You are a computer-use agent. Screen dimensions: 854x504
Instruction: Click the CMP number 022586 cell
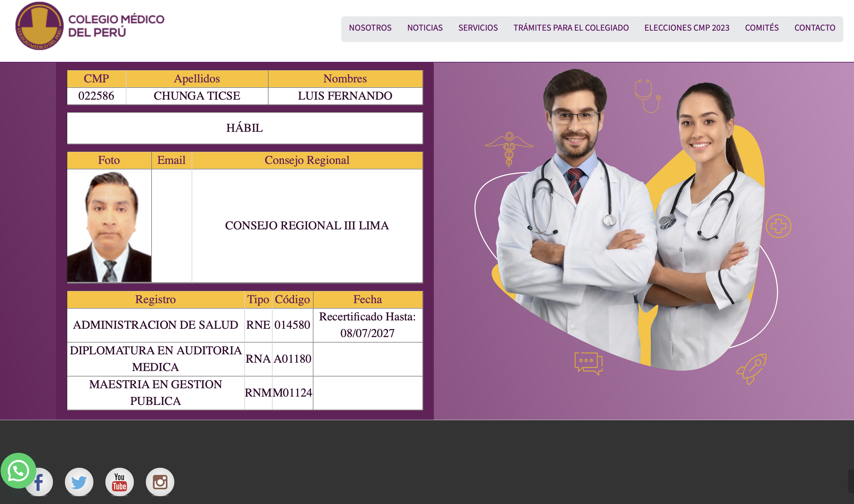[x=96, y=96]
